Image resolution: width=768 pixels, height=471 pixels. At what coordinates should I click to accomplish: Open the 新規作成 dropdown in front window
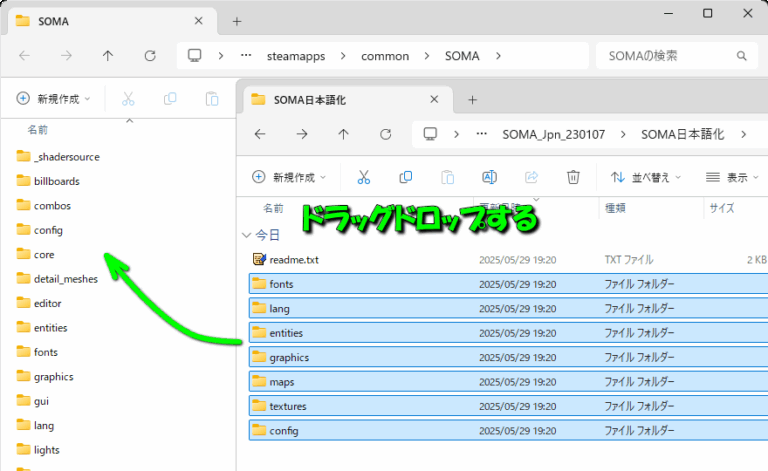pos(289,177)
